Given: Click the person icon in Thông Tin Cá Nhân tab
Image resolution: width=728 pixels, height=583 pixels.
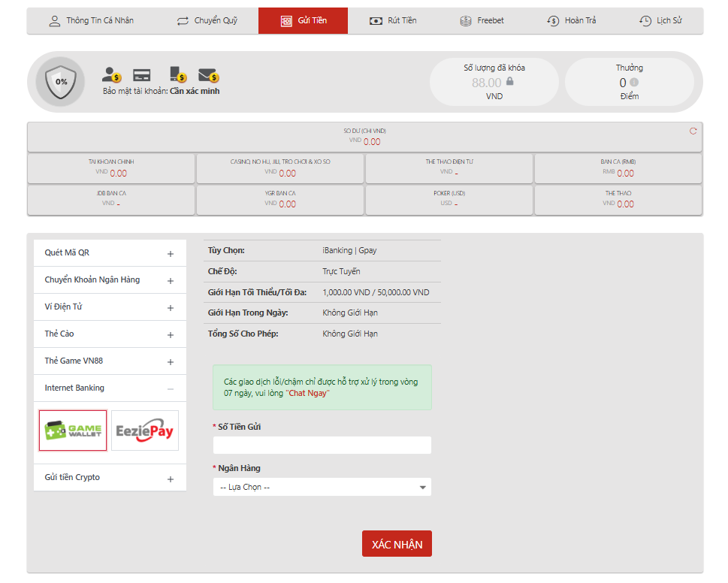Looking at the screenshot, I should (55, 21).
